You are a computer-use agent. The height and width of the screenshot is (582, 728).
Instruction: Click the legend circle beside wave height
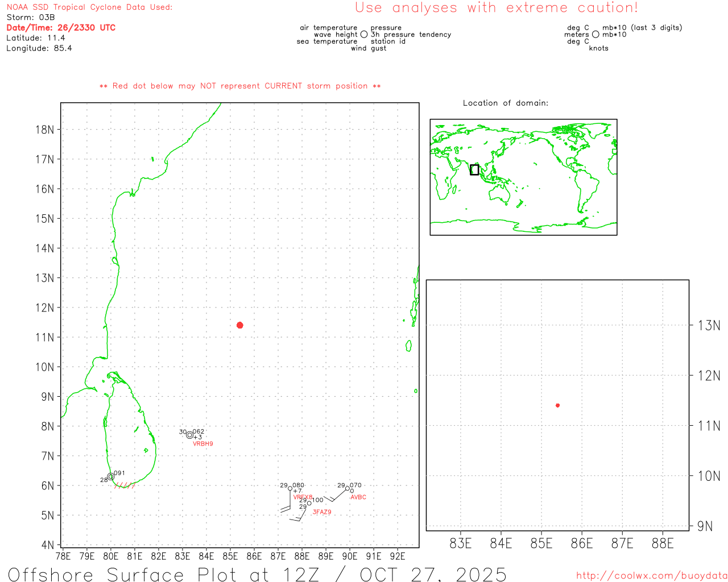[x=364, y=35]
